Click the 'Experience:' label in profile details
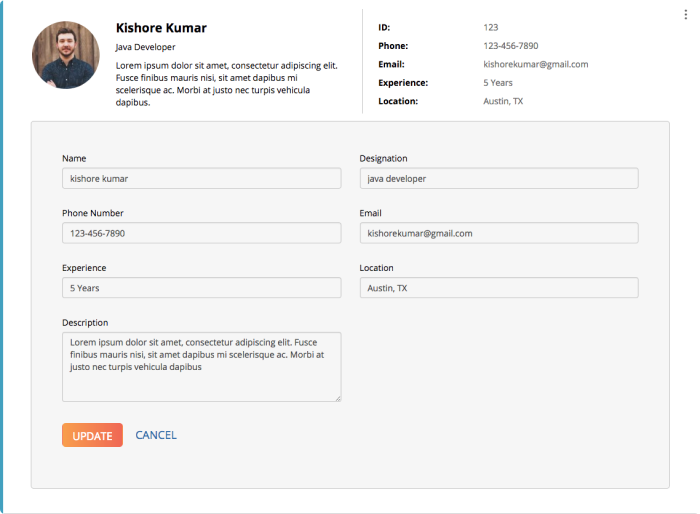This screenshot has height=514, width=700. tap(403, 83)
